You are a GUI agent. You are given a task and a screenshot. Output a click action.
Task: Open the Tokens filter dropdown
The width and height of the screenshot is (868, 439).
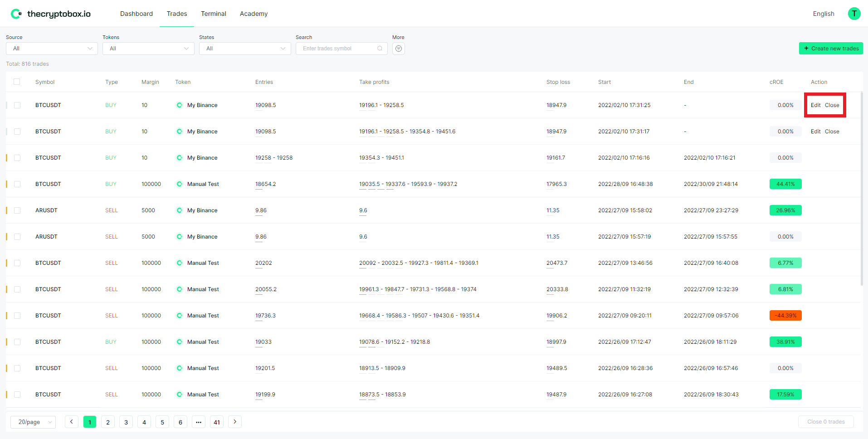pos(148,49)
